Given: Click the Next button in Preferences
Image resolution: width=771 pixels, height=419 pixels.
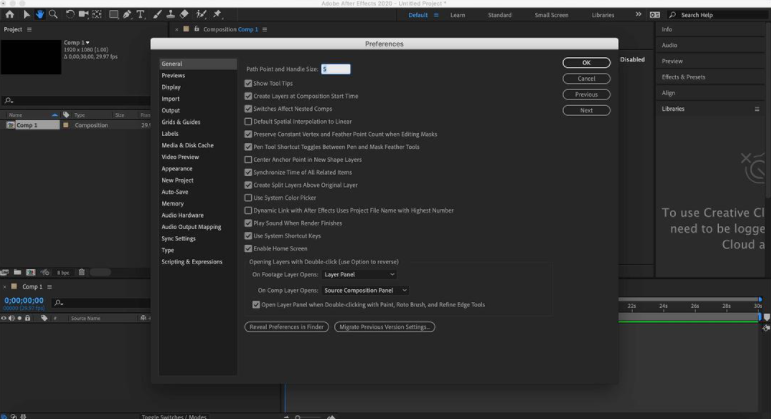Looking at the screenshot, I should point(586,110).
